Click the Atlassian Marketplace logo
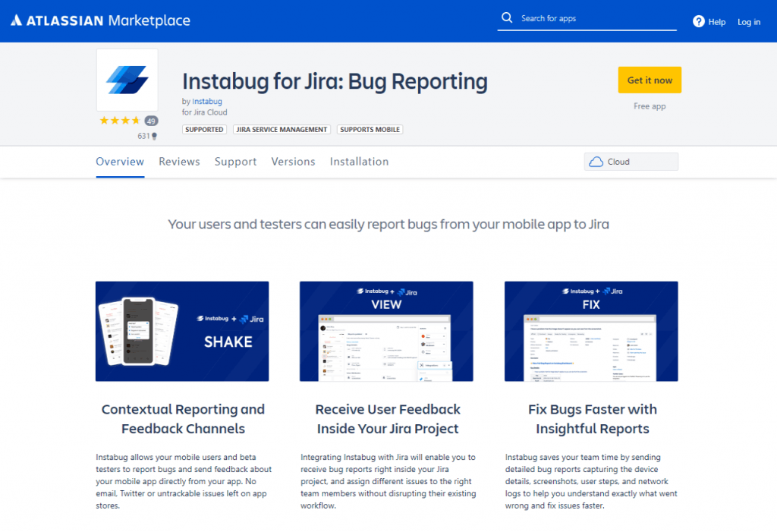Image resolution: width=777 pixels, height=532 pixels. 101,20
